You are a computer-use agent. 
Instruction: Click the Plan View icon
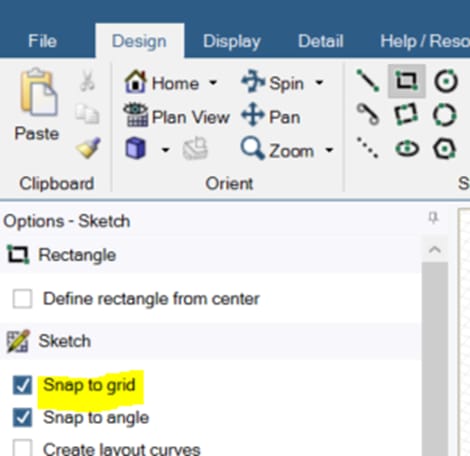136,115
